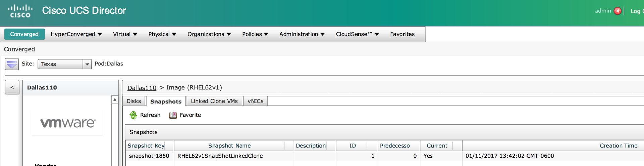Open the admin notification badge
The image size is (644, 166).
click(618, 11)
